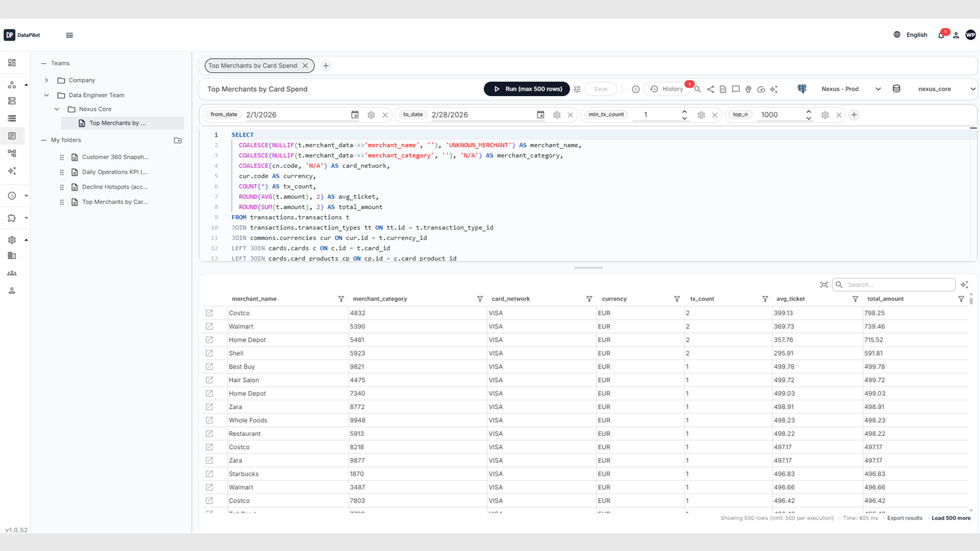980x551 pixels.
Task: Open the query History panel
Action: pyautogui.click(x=668, y=89)
